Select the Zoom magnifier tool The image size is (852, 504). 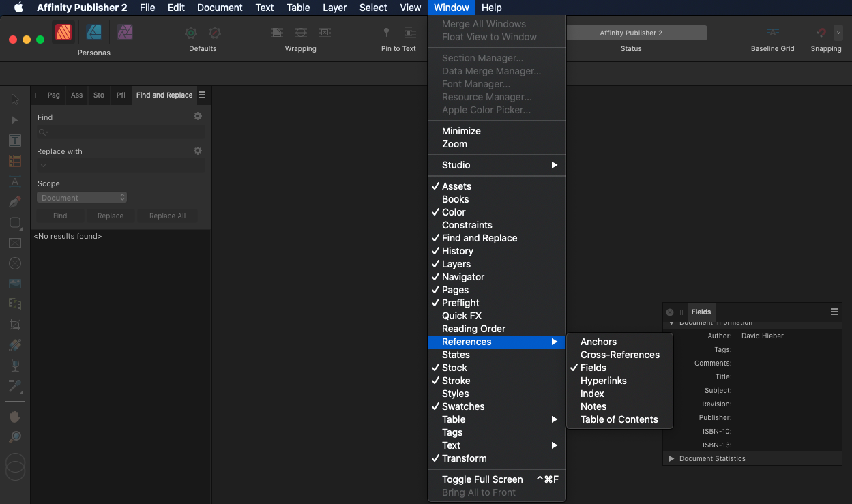[x=15, y=436]
